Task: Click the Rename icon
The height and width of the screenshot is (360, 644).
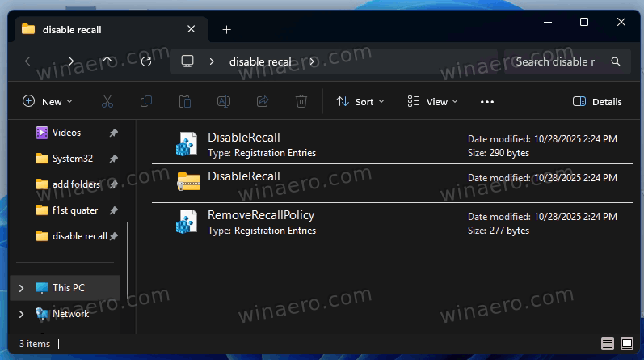Action: [x=224, y=101]
